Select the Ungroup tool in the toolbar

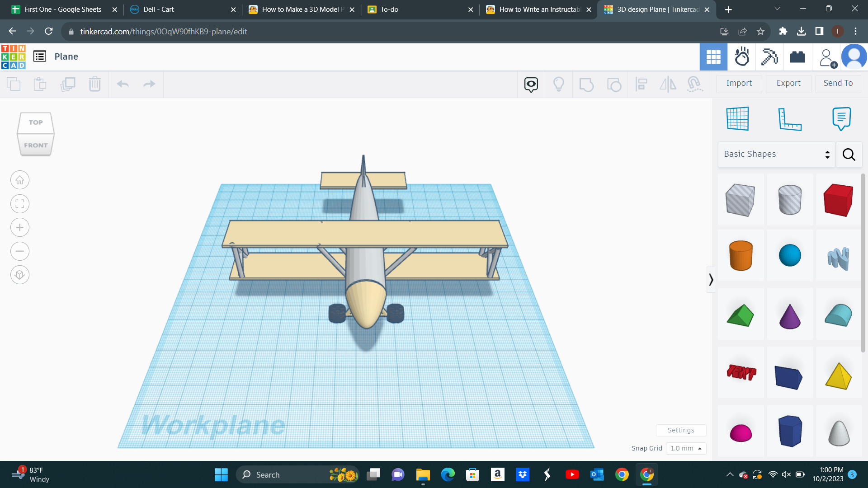(x=614, y=84)
